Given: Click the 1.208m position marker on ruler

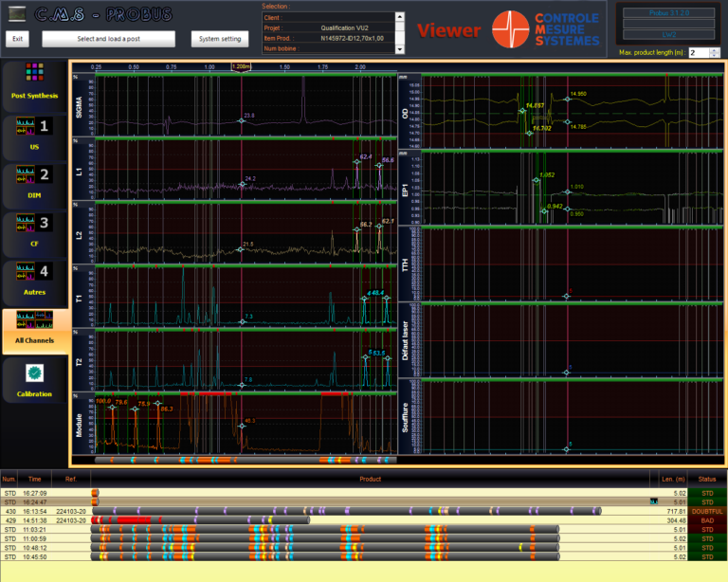Looking at the screenshot, I should pos(241,68).
